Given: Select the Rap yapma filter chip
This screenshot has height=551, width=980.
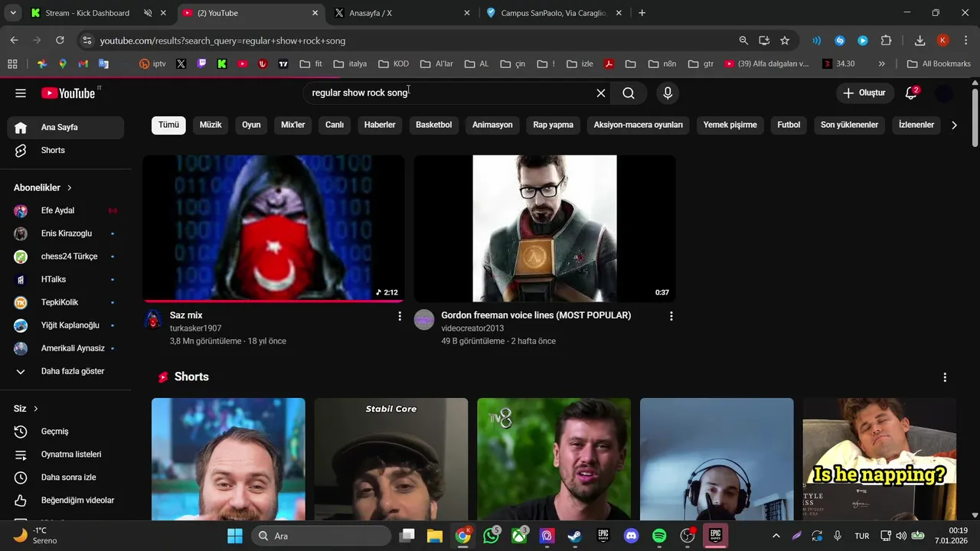Looking at the screenshot, I should (x=553, y=125).
